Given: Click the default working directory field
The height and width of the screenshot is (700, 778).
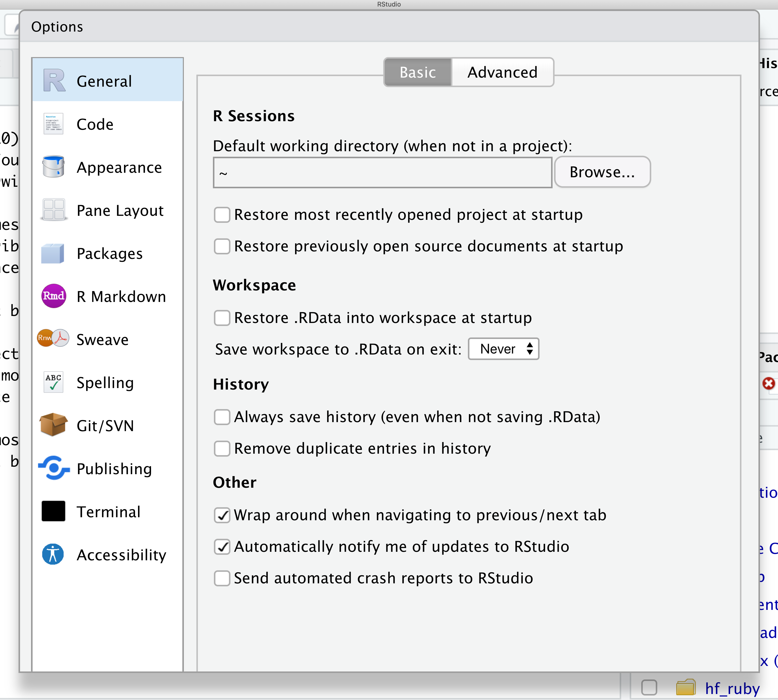Looking at the screenshot, I should tap(382, 173).
